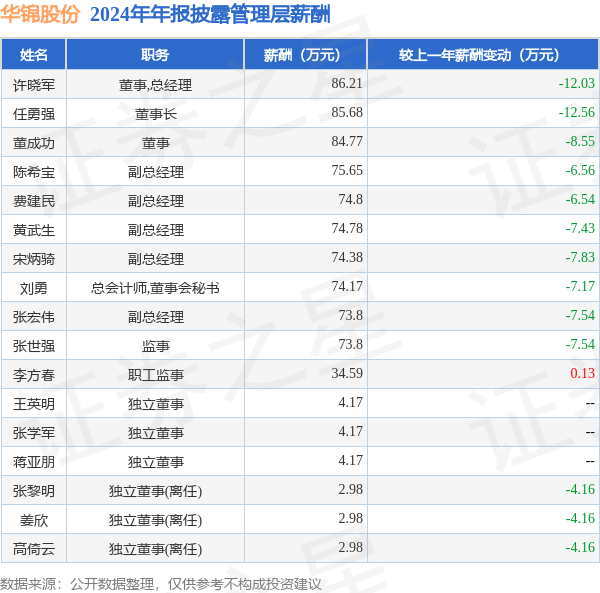This screenshot has width=600, height=593.
Task: Click 独立董事(离任) in 高倚云's row
Action: [x=155, y=549]
